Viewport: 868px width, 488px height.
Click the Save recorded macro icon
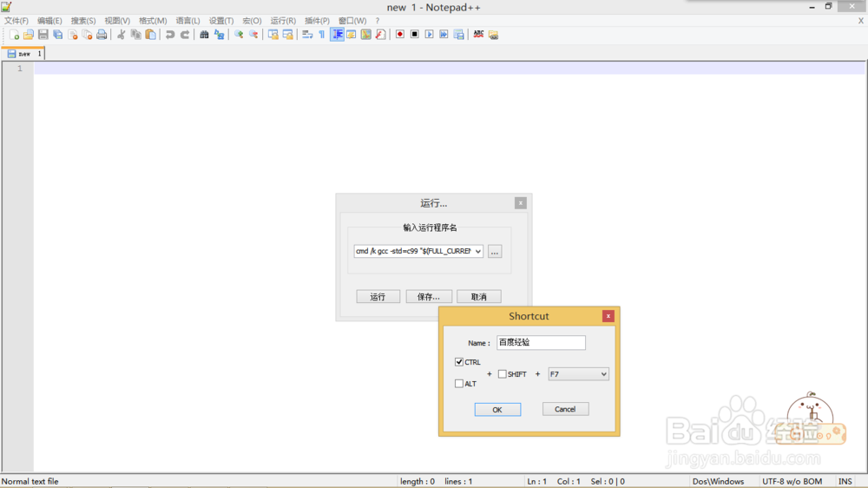458,35
